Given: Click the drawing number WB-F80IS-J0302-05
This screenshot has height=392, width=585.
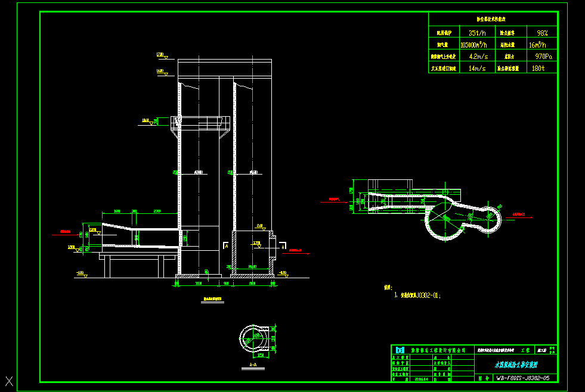Looking at the screenshot, I should (522, 378).
